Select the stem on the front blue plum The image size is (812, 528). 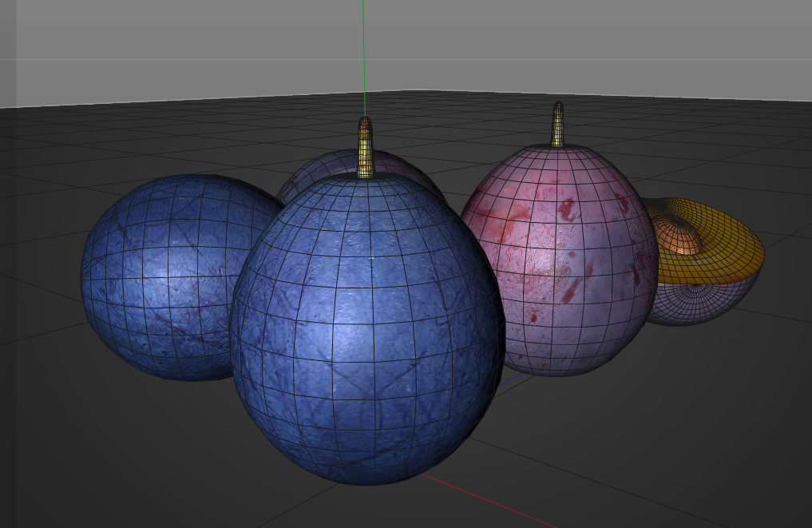(365, 149)
